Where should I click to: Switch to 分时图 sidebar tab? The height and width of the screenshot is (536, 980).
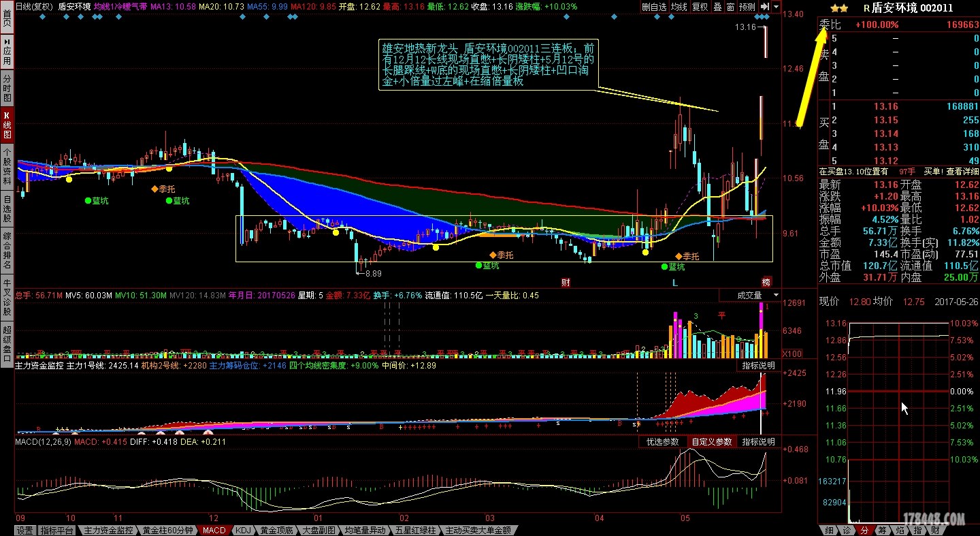pos(7,89)
